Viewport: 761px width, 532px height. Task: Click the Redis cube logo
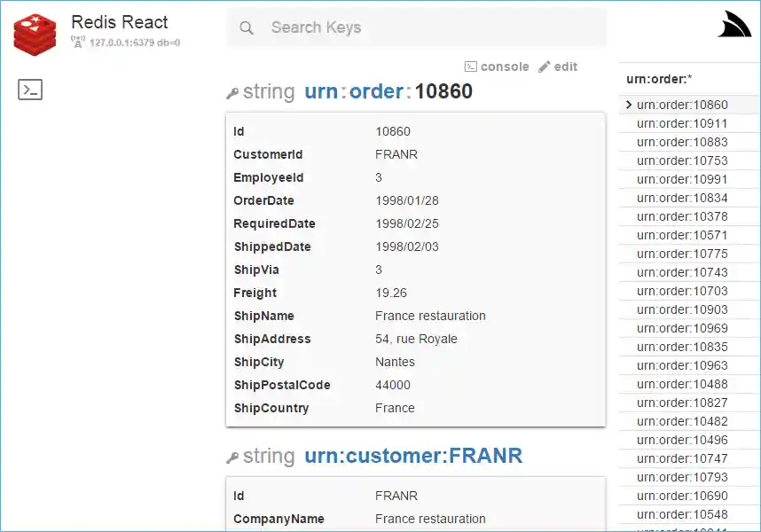tap(35, 35)
